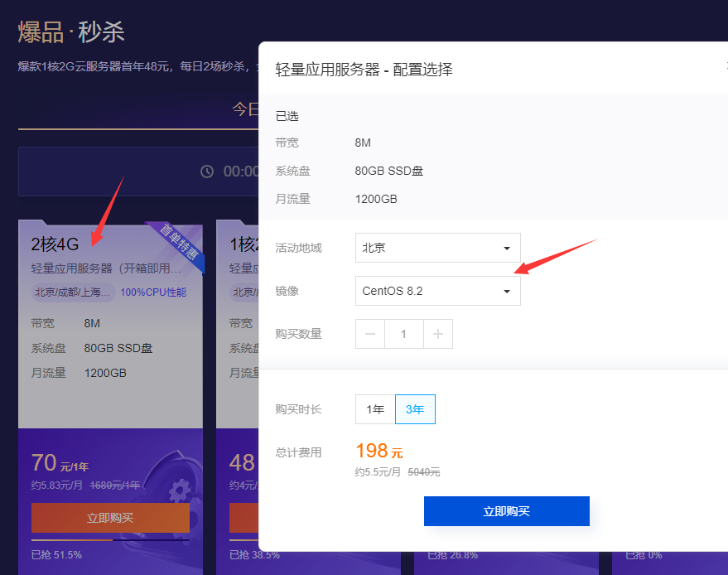This screenshot has height=575, width=728.
Task: Click the 已抢 51.5% text
Action: (x=56, y=555)
